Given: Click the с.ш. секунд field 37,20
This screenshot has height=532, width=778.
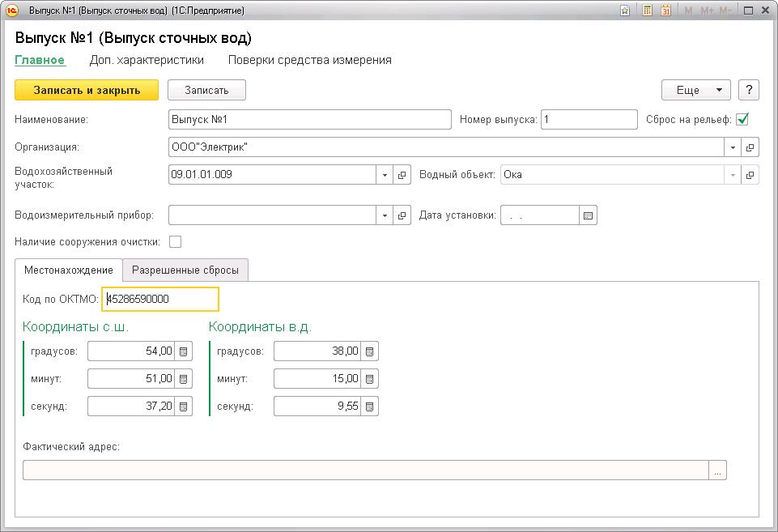Looking at the screenshot, I should (131, 406).
